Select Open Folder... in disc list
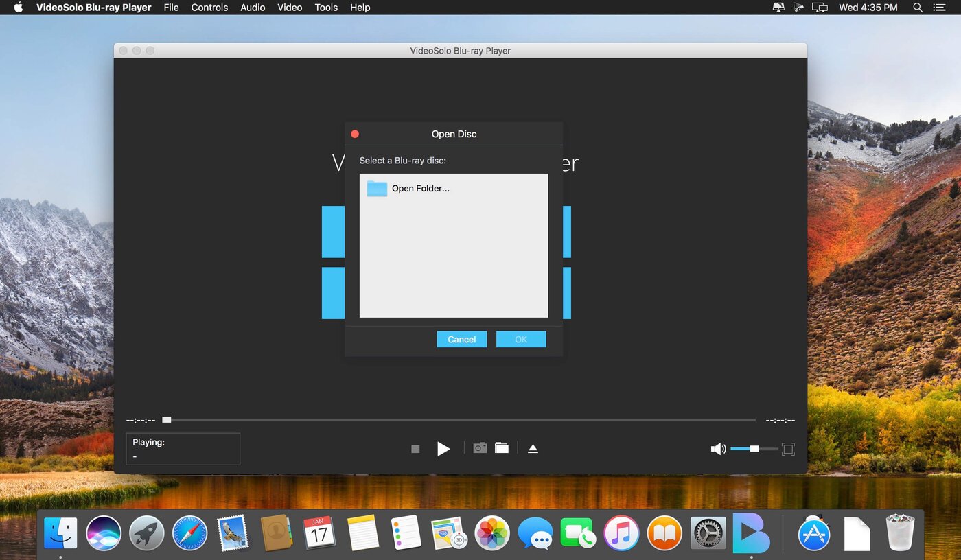This screenshot has height=560, width=961. click(408, 189)
